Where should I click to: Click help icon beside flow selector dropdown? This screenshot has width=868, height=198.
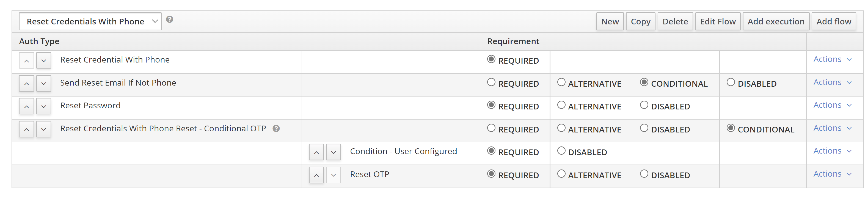[x=169, y=19]
